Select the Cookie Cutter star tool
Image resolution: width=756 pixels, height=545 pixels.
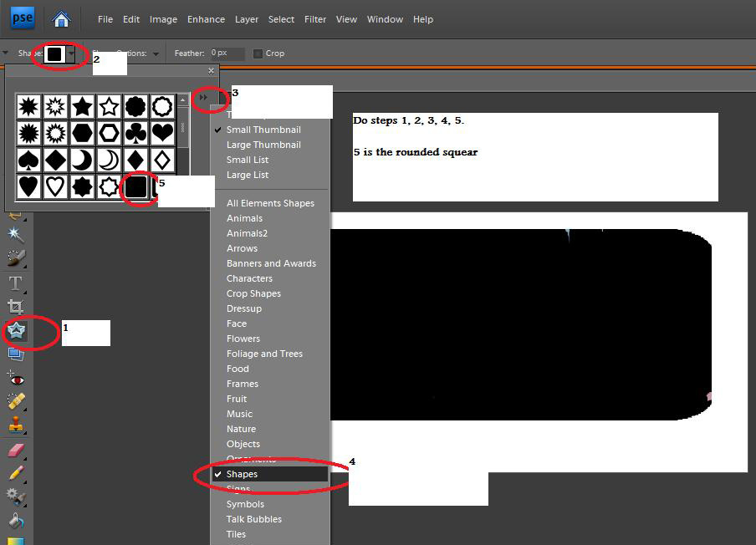[16, 331]
